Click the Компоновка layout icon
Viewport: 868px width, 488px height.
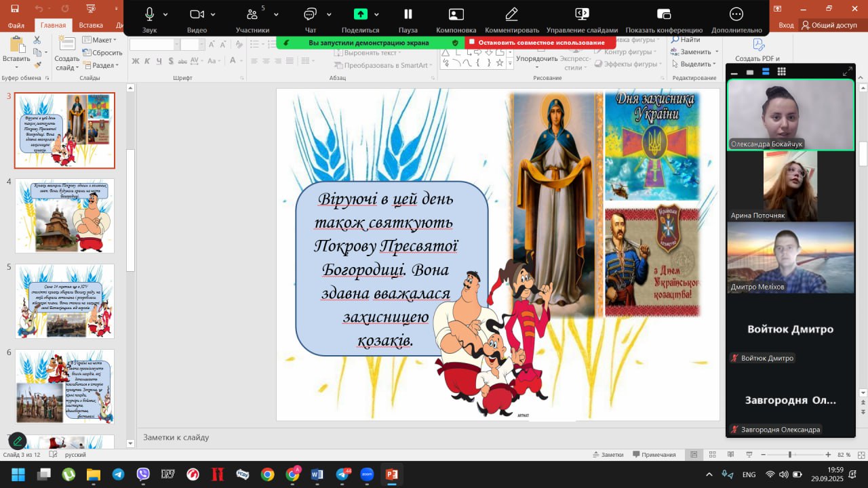point(456,15)
